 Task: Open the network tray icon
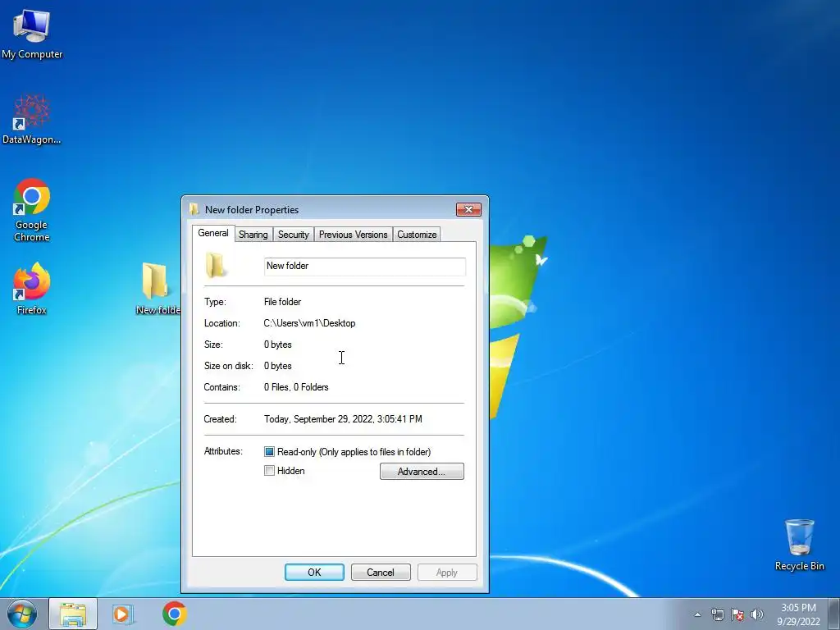pyautogui.click(x=717, y=614)
